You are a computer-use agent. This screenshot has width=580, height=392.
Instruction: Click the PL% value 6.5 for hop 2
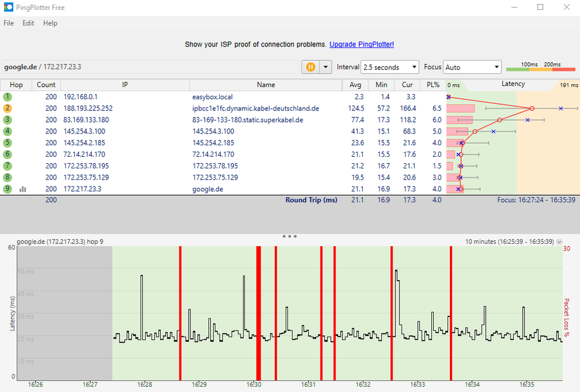tap(437, 108)
